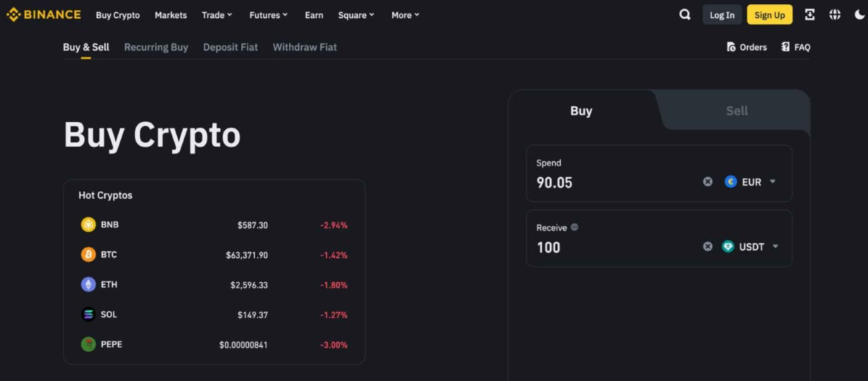Image resolution: width=868 pixels, height=381 pixels.
Task: Click the search magnifier icon
Action: [684, 15]
